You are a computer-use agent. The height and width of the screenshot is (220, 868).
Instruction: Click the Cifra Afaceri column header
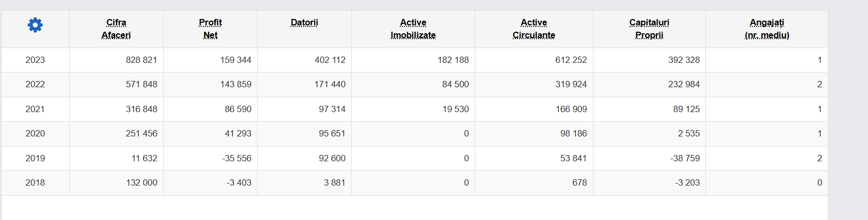point(116,29)
